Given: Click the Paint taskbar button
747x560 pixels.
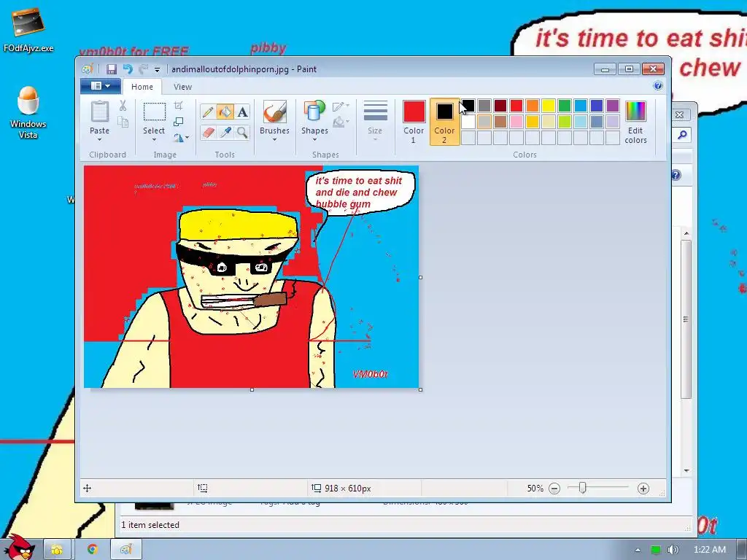Looking at the screenshot, I should 125,550.
